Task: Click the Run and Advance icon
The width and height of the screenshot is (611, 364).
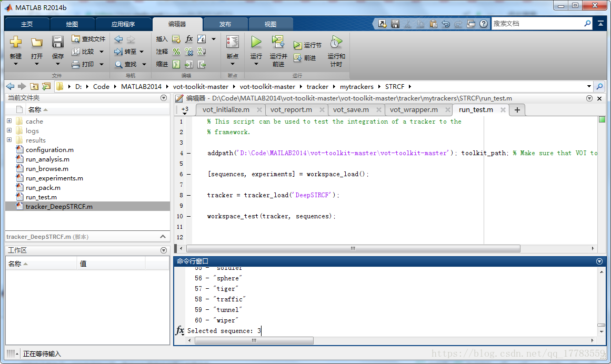Action: point(278,42)
